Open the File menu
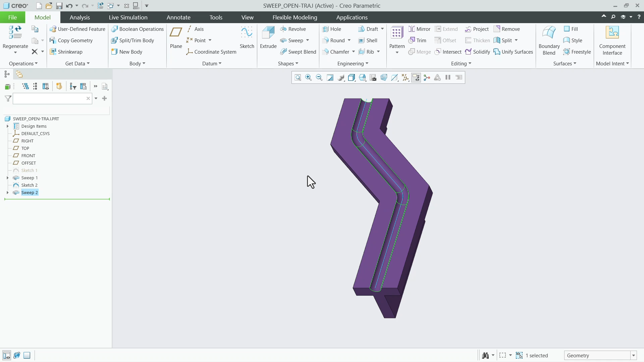The width and height of the screenshot is (644, 362). pyautogui.click(x=12, y=17)
